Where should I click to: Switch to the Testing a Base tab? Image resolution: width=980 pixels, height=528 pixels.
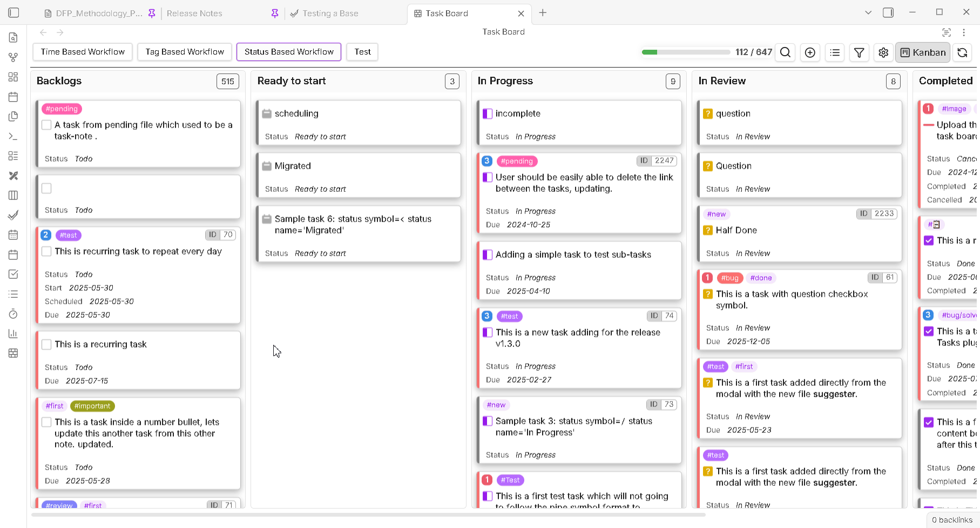tap(330, 13)
